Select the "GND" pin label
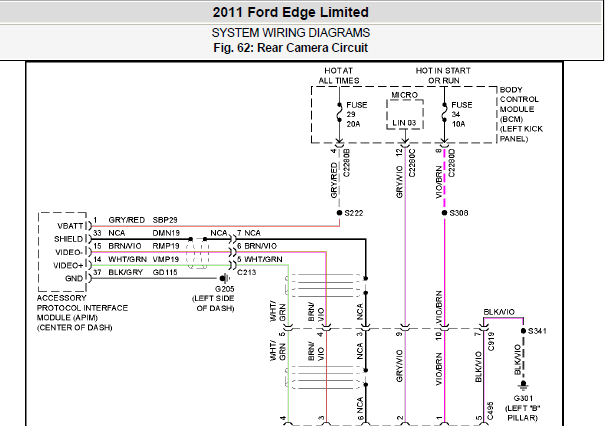The image size is (607, 426). point(74,278)
